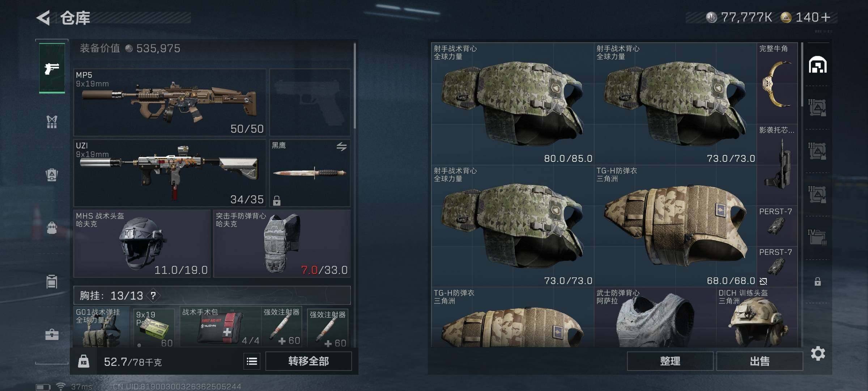Viewport: 868px width, 391px height.
Task: Open the warehouse settings gear
Action: tap(818, 353)
